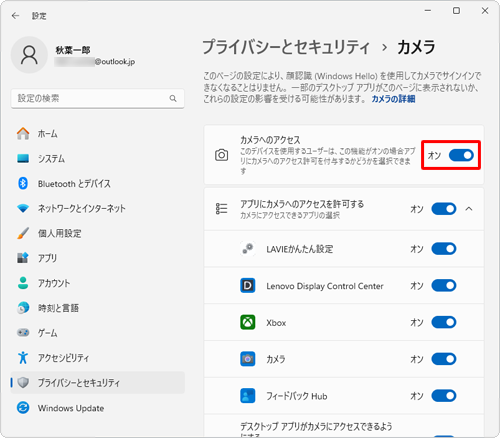Click the 設定の検索 search field
Image resolution: width=500 pixels, height=438 pixels.
pyautogui.click(x=98, y=98)
